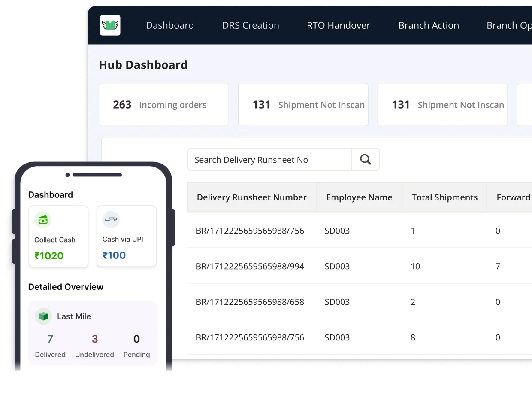Image resolution: width=532 pixels, height=401 pixels.
Task: Select Branch Action in the navigation bar
Action: click(x=429, y=25)
